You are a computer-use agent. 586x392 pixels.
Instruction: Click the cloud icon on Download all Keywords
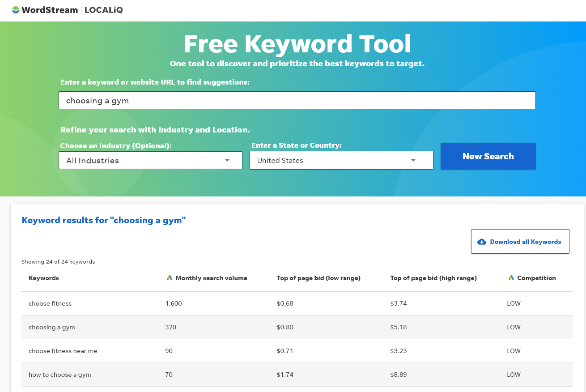click(x=481, y=241)
